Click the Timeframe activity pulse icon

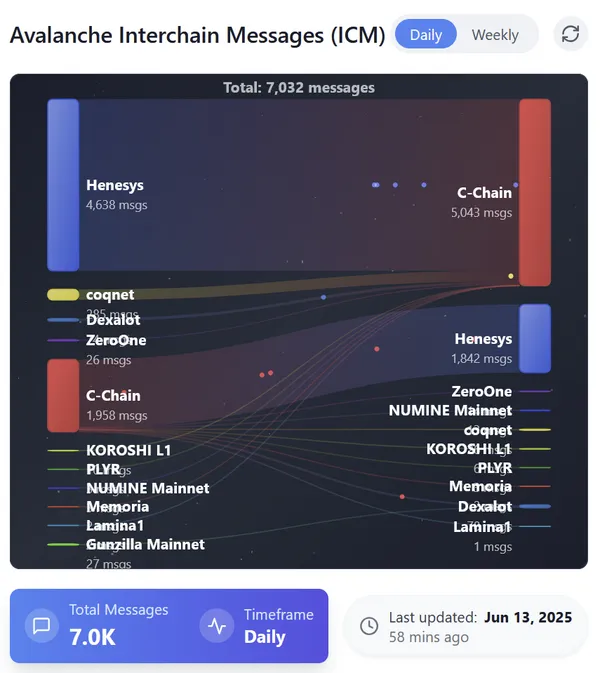coord(217,626)
